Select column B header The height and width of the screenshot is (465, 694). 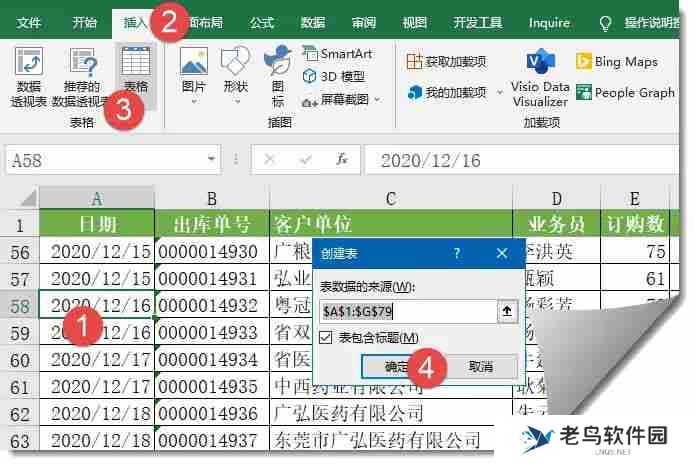click(x=212, y=198)
